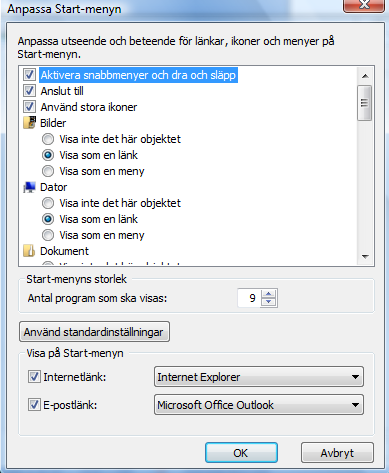Click the Dator computer icon
389x473 pixels.
[29, 187]
